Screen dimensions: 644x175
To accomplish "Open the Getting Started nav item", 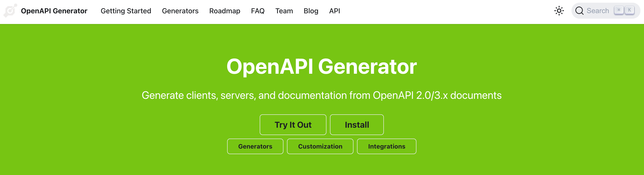I will (x=126, y=11).
